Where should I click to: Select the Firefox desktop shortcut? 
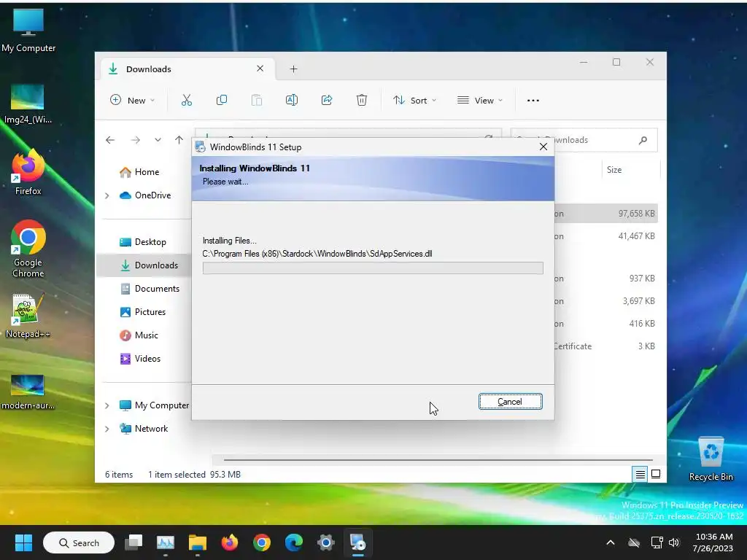coord(28,172)
